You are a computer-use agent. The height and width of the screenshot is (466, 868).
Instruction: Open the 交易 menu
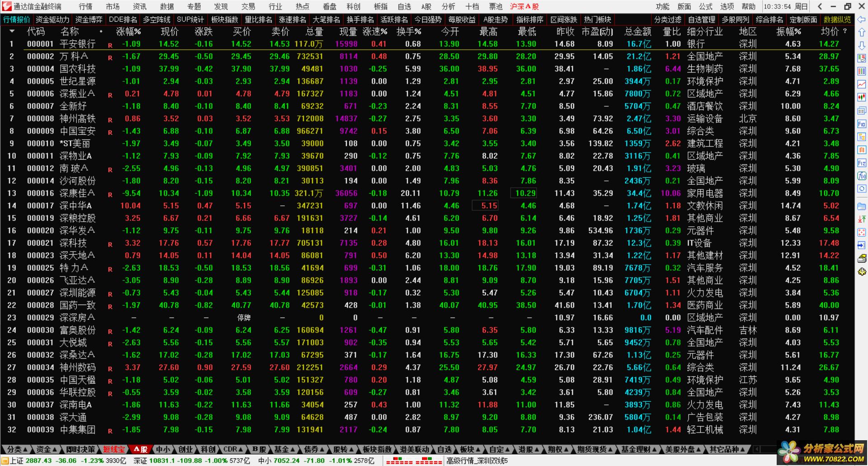coord(248,6)
